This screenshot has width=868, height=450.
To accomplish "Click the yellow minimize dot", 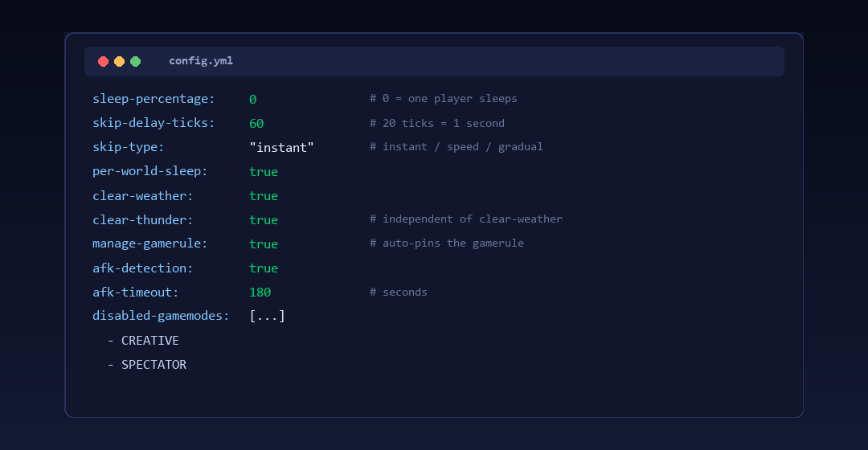I will tap(119, 61).
